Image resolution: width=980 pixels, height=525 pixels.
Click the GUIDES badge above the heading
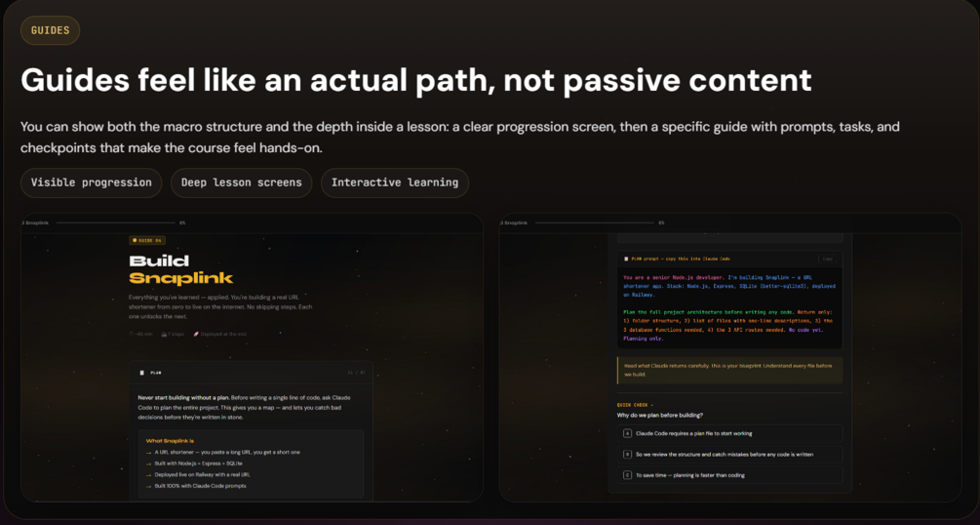click(50, 30)
